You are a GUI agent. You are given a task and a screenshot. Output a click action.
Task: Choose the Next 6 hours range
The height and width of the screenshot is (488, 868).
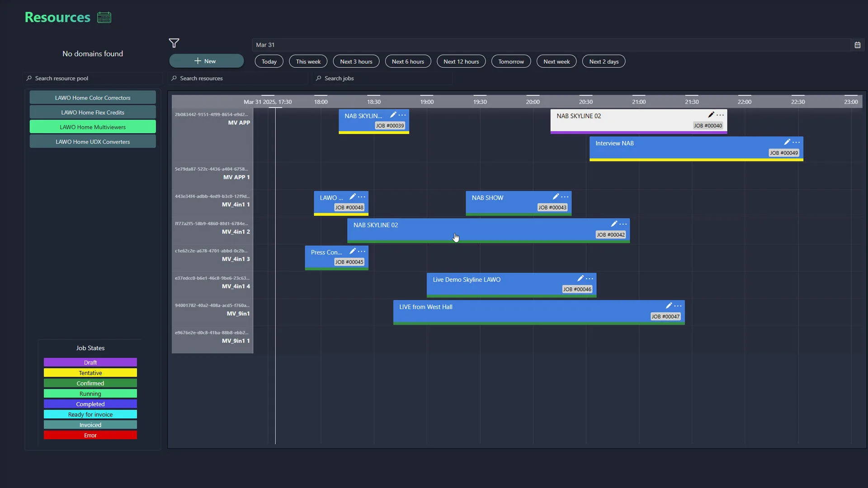click(408, 61)
